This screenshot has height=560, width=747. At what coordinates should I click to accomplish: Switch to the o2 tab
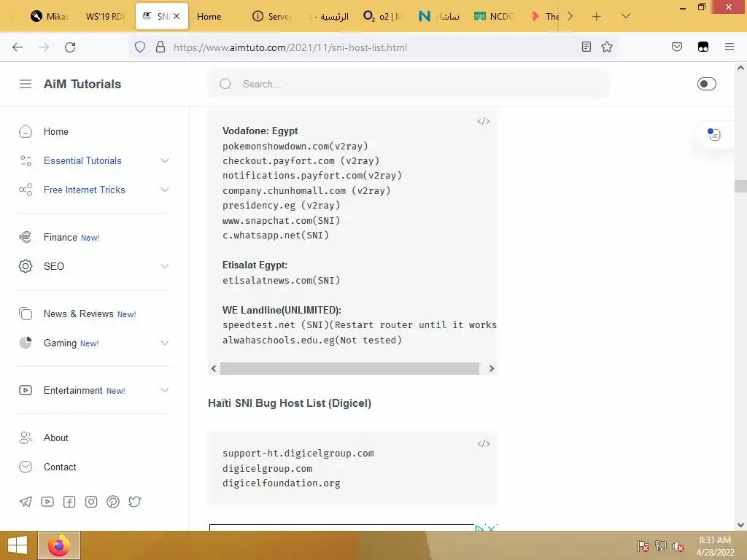pyautogui.click(x=382, y=16)
